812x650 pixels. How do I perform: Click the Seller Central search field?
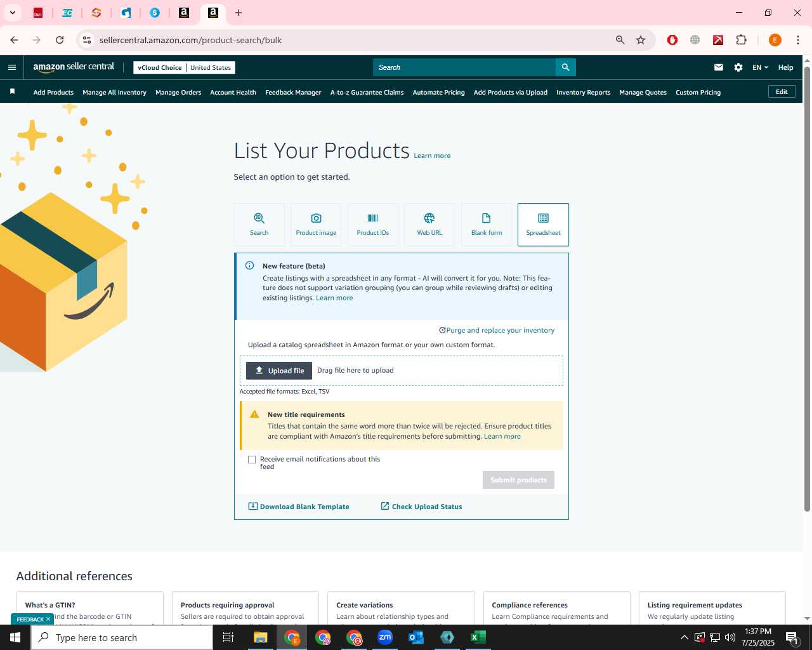(464, 67)
